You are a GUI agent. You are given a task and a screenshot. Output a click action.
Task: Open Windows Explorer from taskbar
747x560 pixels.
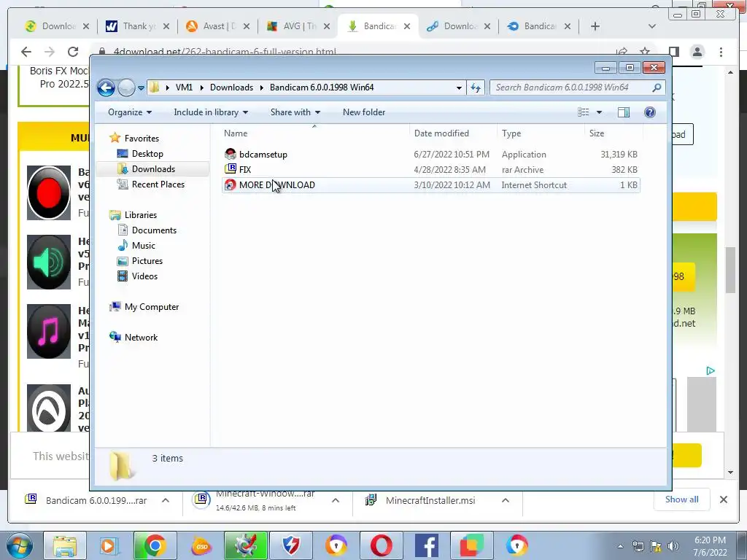click(65, 545)
